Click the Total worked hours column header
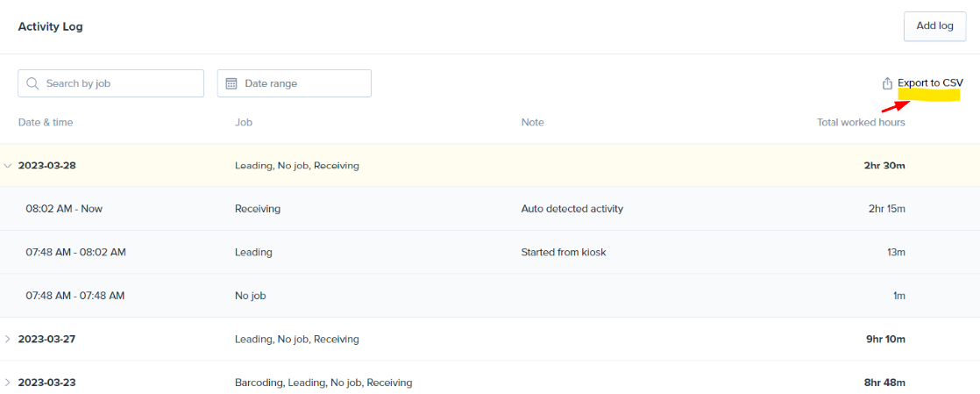Screen dimensions: 980x394 coord(861,123)
